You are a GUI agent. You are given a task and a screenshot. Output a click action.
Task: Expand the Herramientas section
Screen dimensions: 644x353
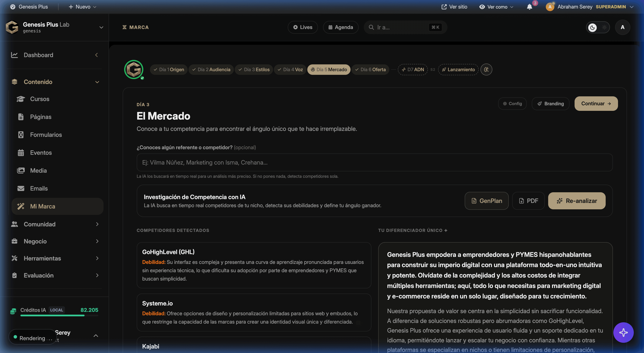(x=97, y=258)
